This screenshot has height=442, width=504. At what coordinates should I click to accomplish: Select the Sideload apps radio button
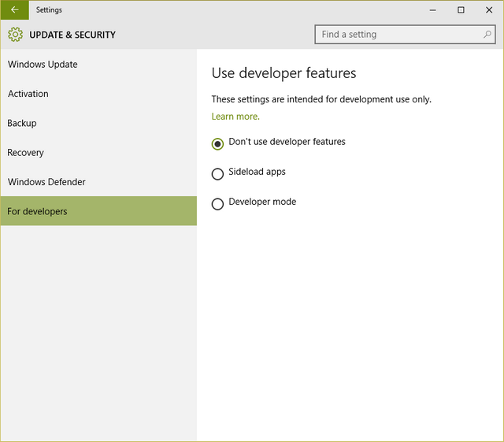(217, 173)
